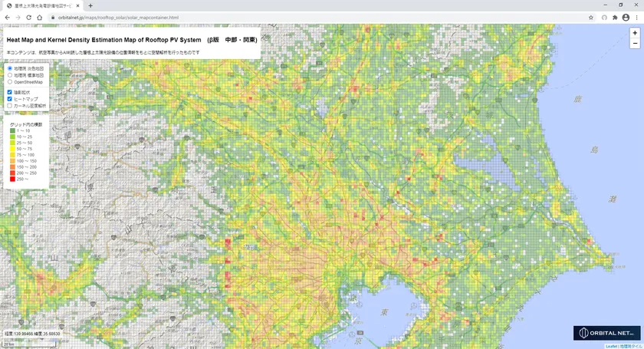Uncheck the 陰影起伏 layer checkbox
Screen dimensions: 644x349
pos(9,92)
